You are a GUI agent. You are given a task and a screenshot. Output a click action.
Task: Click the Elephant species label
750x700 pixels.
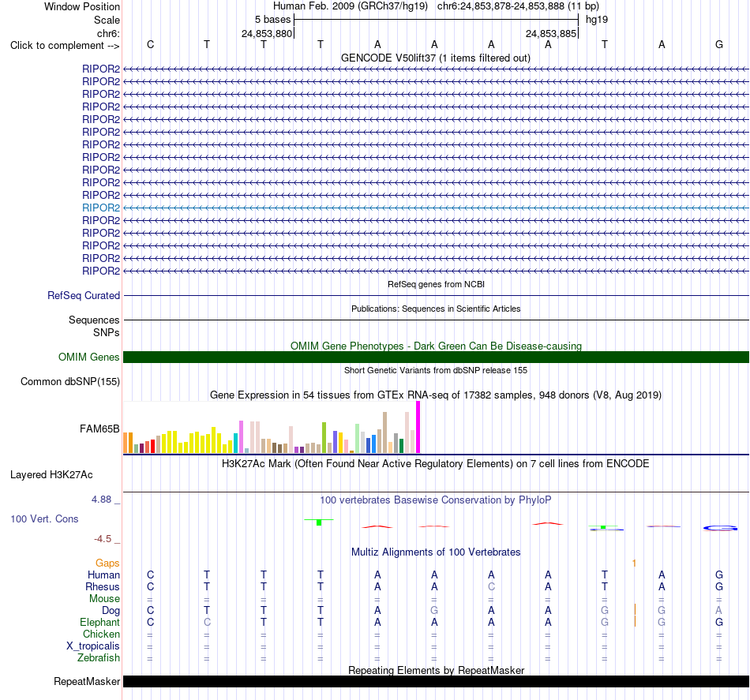(x=99, y=622)
